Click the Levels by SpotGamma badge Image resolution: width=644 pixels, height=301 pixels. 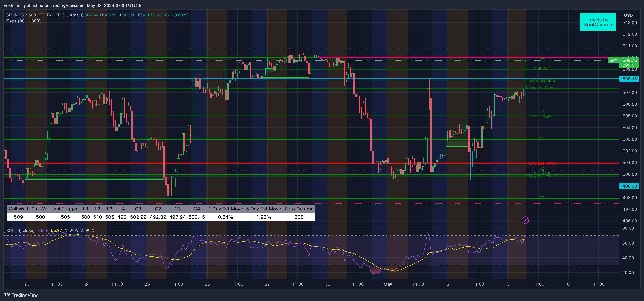click(x=598, y=22)
